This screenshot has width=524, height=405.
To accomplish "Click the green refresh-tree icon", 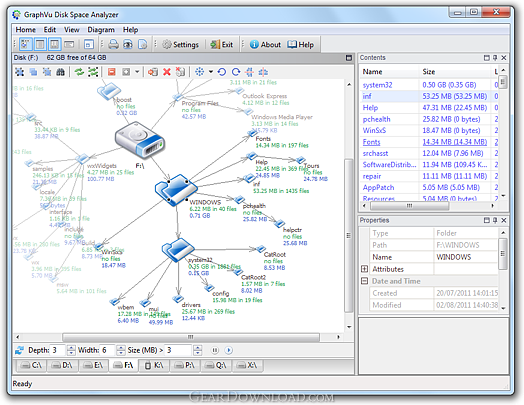I will click(x=93, y=72).
